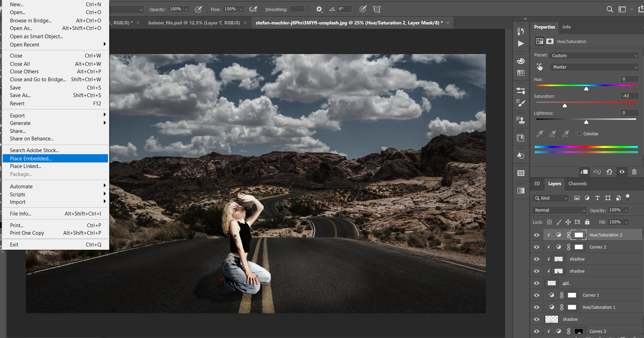
Task: Click the adjustment icon next to mask icon
Action: pyautogui.click(x=540, y=41)
